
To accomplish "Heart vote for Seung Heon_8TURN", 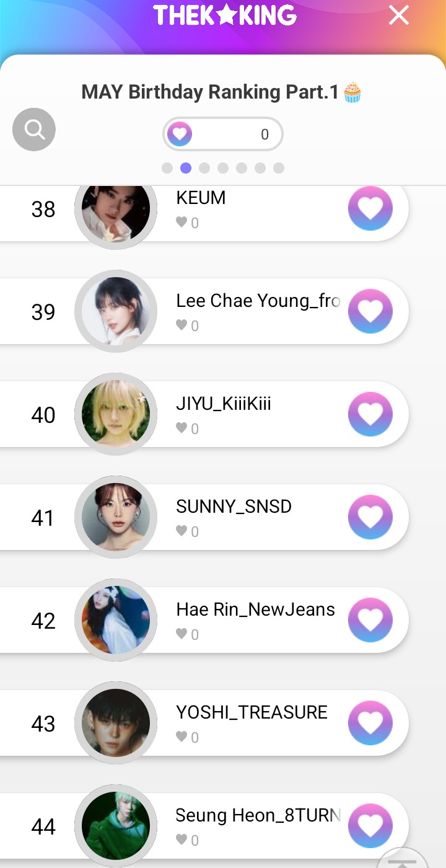I will [x=370, y=826].
